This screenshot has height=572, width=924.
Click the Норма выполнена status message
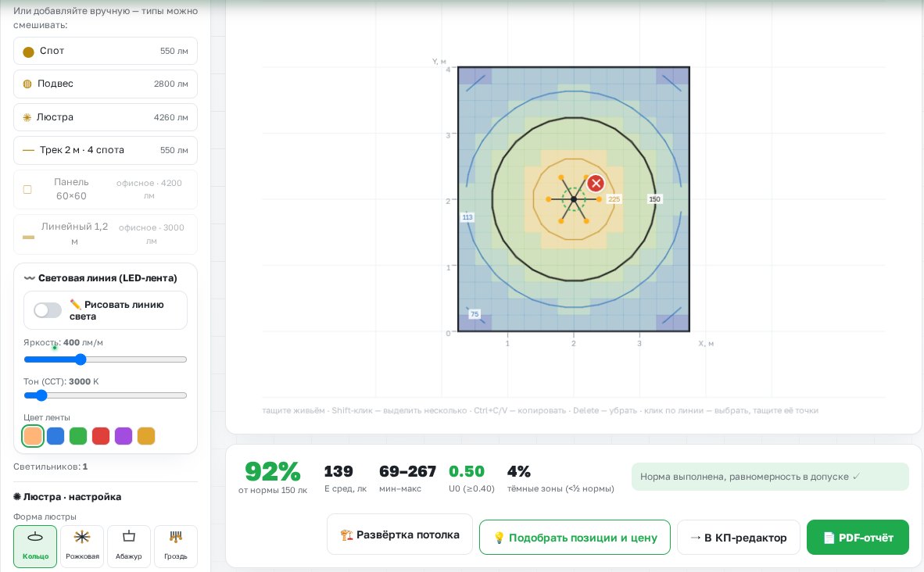(770, 477)
